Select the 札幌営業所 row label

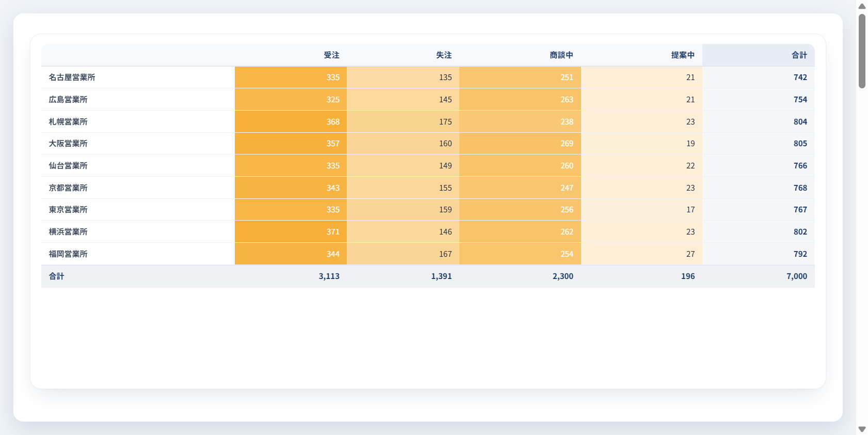pos(138,122)
